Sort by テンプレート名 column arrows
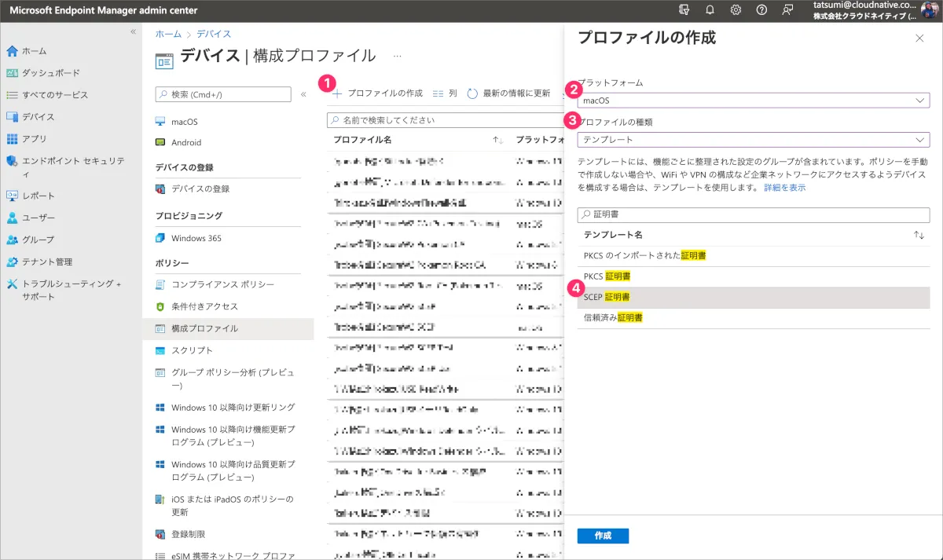This screenshot has height=560, width=943. click(919, 235)
